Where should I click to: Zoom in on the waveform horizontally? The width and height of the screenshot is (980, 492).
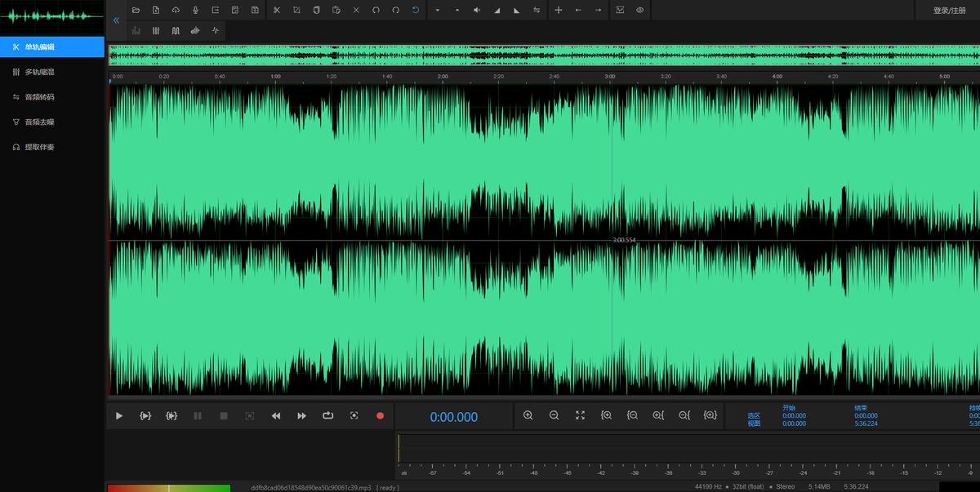[x=528, y=415]
